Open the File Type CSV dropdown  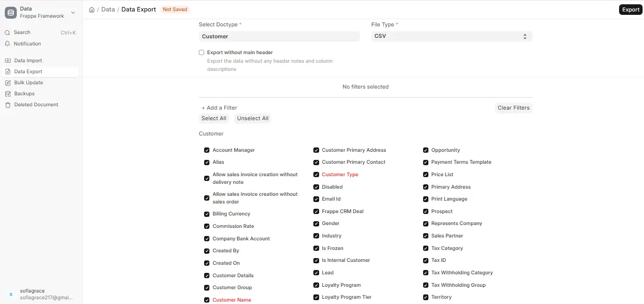coord(451,36)
